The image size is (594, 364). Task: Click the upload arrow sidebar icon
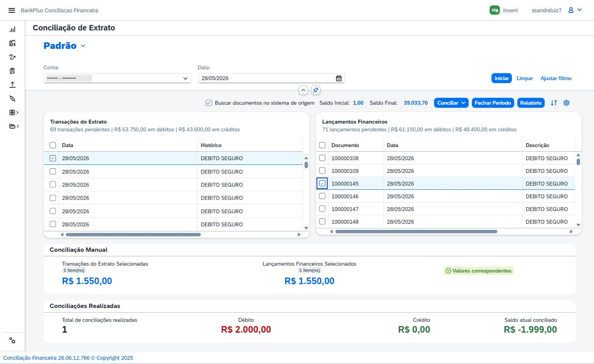pyautogui.click(x=12, y=85)
